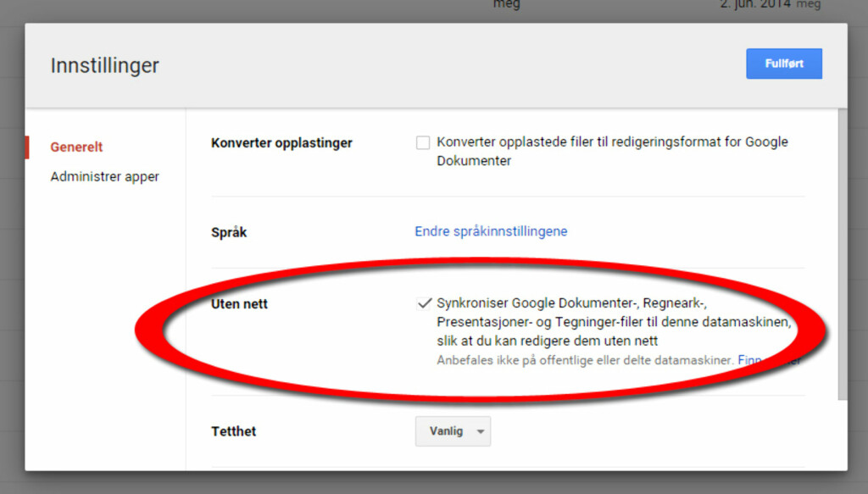Click the Innstillinger dialog title
Screen dimensions: 868x494
[x=104, y=65]
